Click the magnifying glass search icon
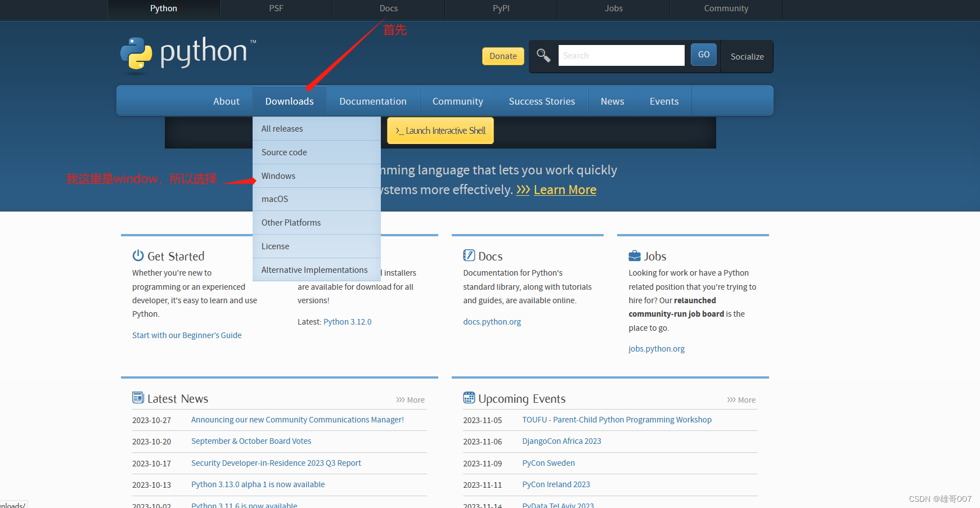 [543, 55]
